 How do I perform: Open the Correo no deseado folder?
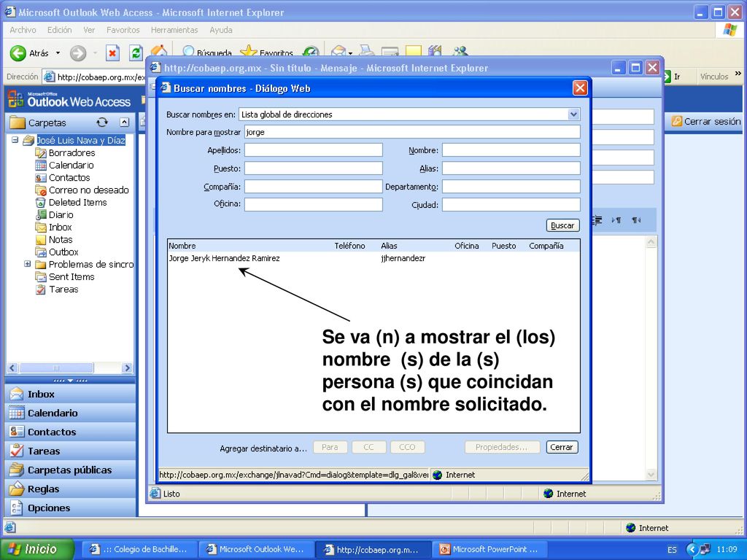coord(88,190)
